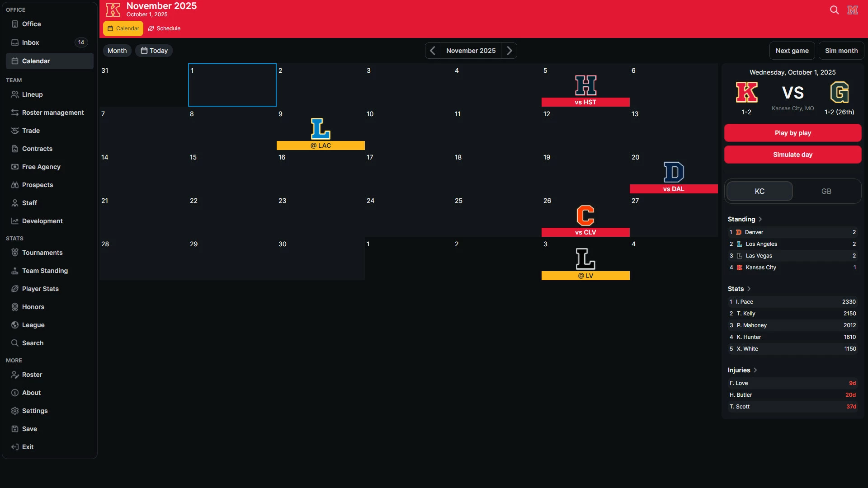The height and width of the screenshot is (488, 868).
Task: Switch team panel to KC
Action: tap(759, 191)
